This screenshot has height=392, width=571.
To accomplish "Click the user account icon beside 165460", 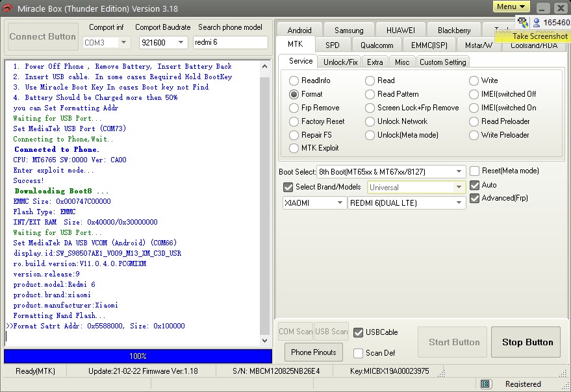I will point(536,23).
